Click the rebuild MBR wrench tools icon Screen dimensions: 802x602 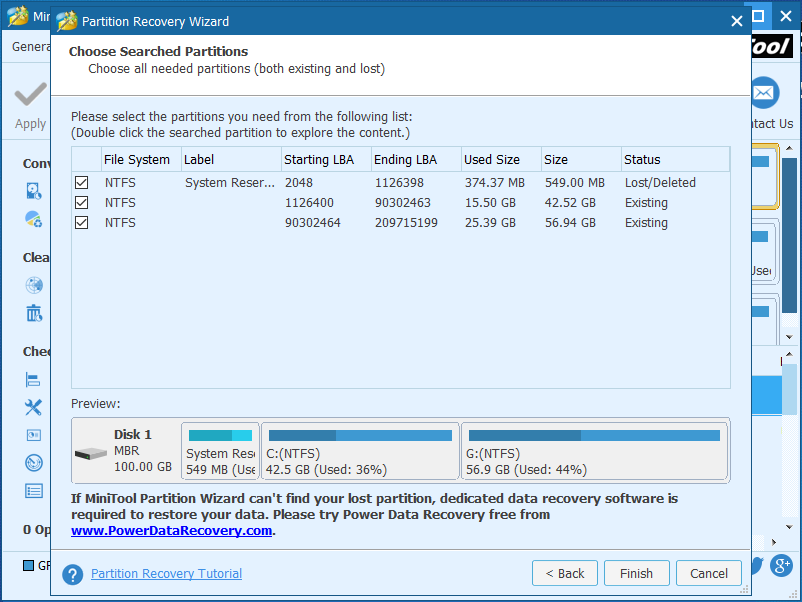[x=33, y=407]
